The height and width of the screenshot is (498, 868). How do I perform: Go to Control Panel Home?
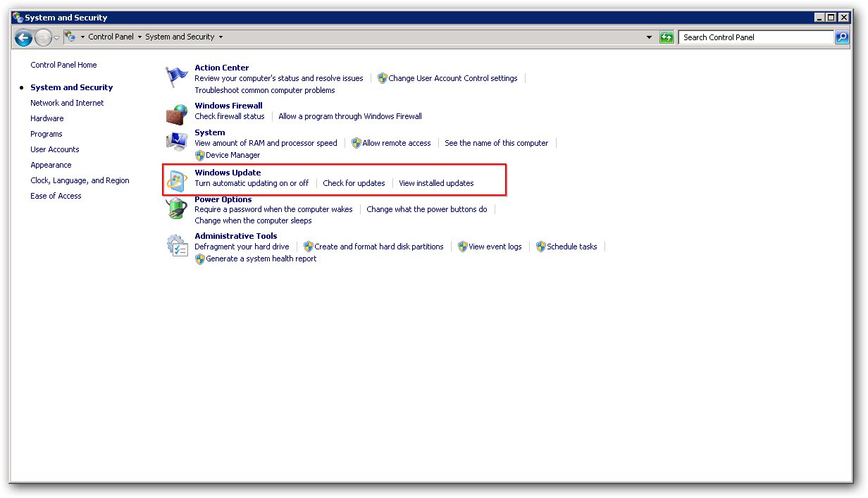coord(63,65)
